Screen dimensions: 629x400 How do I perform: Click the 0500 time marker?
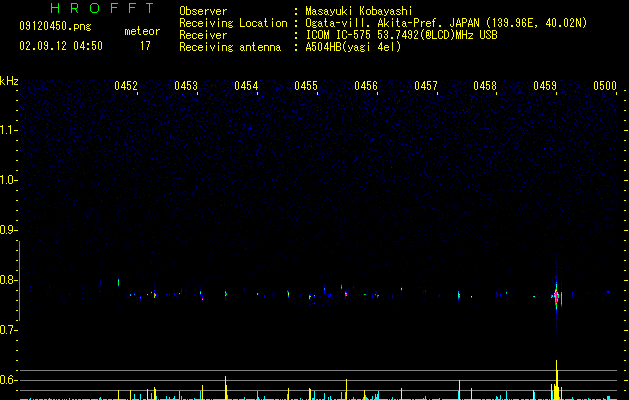(x=605, y=86)
